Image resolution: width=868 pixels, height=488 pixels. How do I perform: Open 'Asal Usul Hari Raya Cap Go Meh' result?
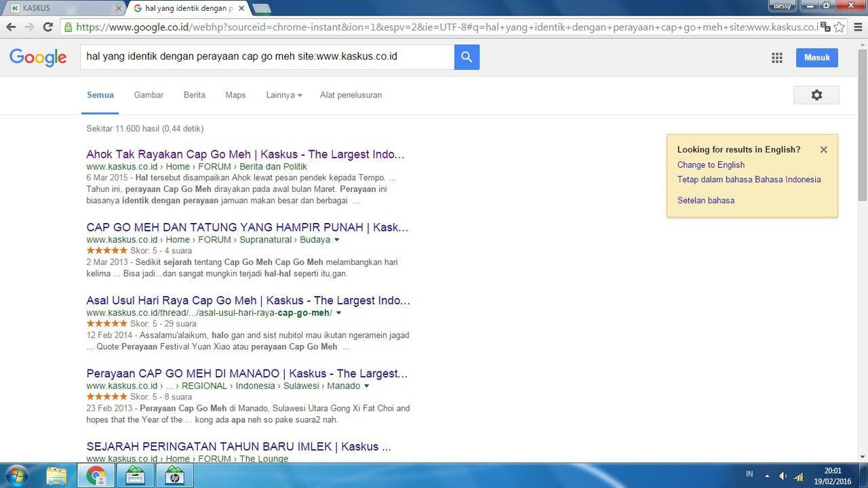pos(248,300)
